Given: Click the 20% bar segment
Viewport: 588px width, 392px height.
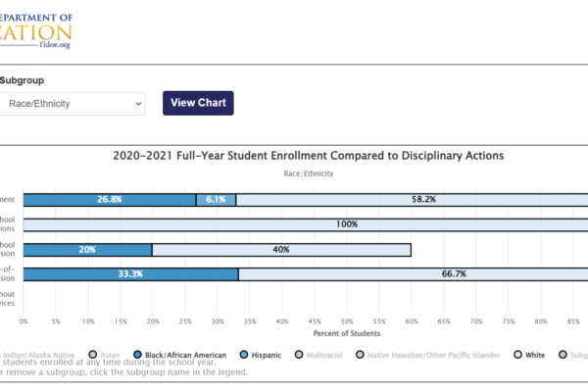Looking at the screenshot, I should (87, 250).
